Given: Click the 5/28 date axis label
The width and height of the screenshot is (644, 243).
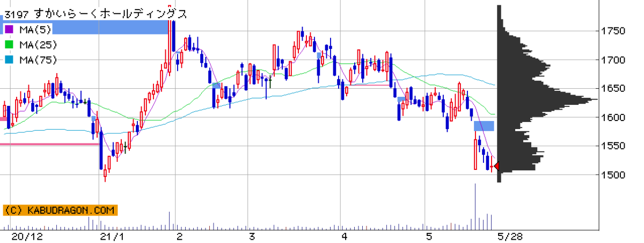Looking at the screenshot, I should coord(509,237).
